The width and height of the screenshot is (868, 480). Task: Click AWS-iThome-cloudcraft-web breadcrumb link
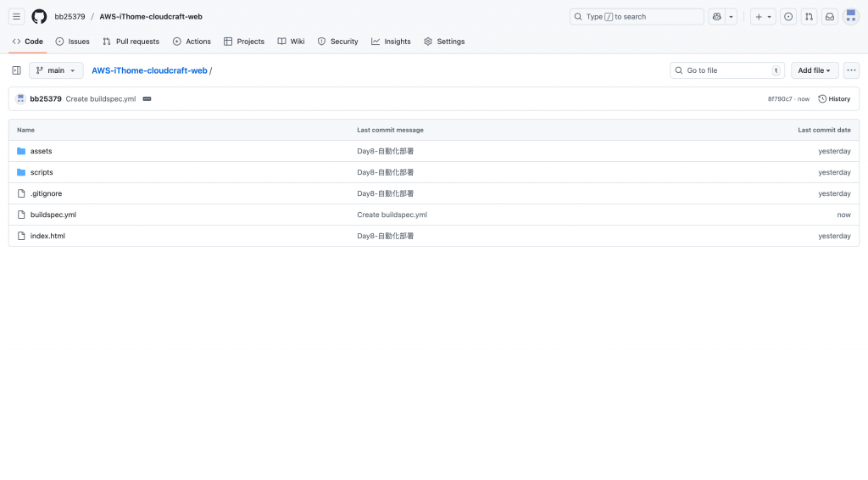coord(149,71)
